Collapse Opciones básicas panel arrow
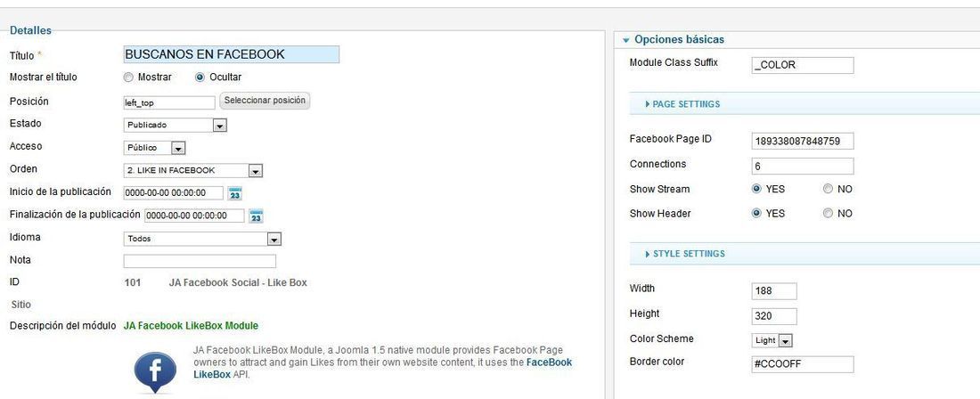The width and height of the screenshot is (980, 399). coord(625,40)
